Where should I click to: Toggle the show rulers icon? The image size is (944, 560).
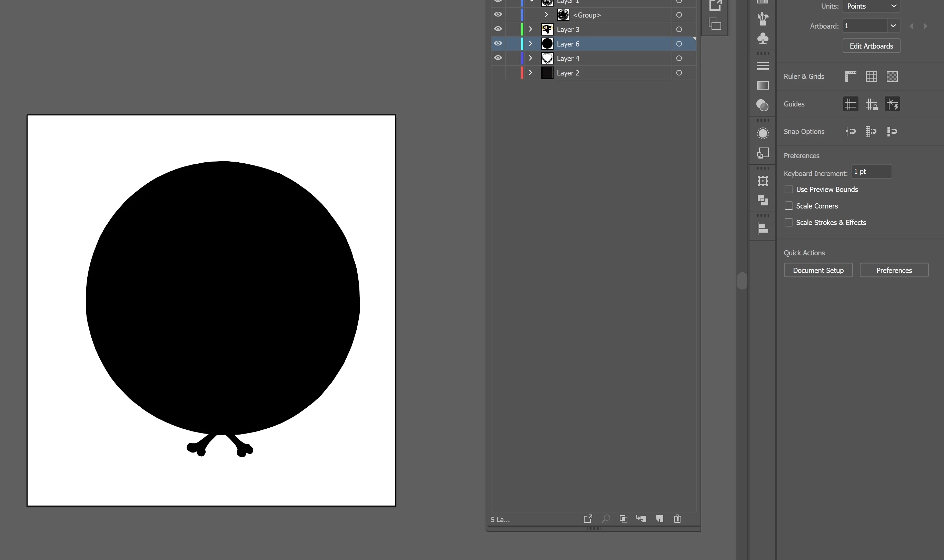tap(850, 76)
